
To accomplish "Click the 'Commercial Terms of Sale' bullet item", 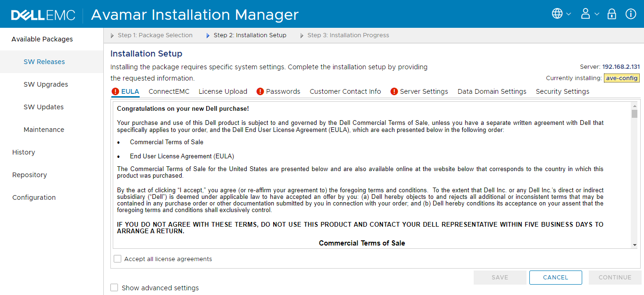I will [167, 142].
